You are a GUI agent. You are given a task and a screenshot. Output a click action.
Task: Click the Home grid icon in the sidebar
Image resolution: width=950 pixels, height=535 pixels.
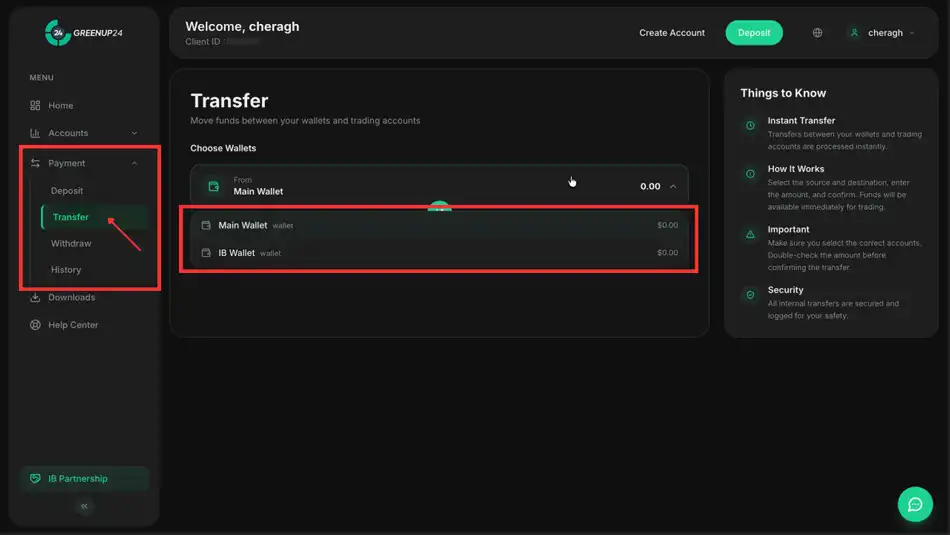(x=35, y=105)
